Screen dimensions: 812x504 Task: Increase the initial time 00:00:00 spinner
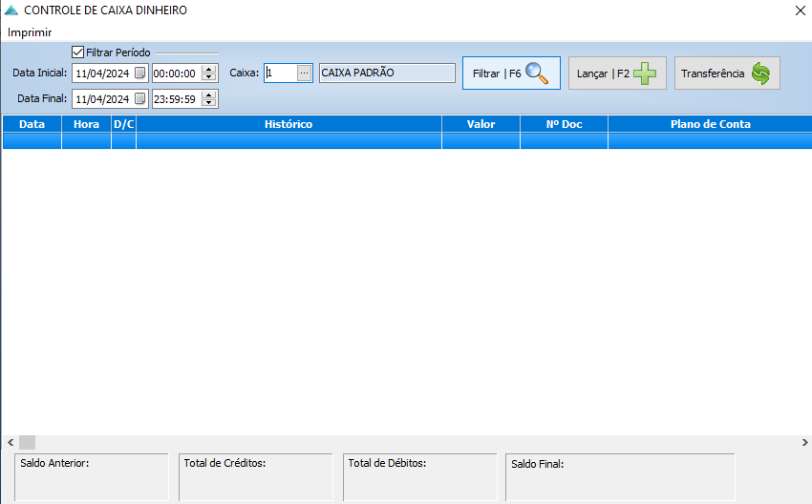coord(208,70)
